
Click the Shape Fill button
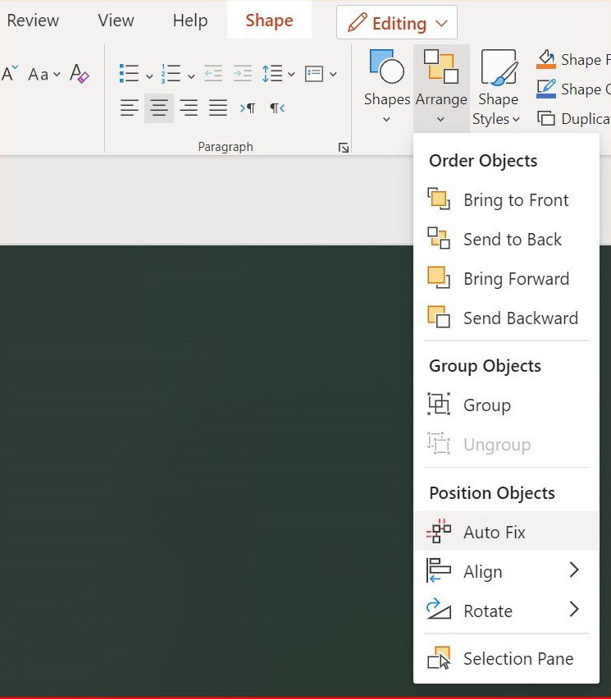(x=573, y=59)
